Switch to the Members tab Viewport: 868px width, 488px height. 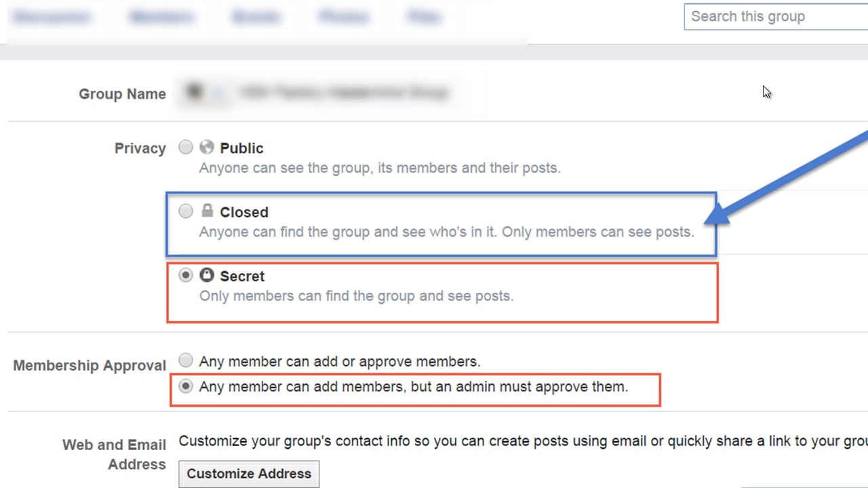(161, 16)
